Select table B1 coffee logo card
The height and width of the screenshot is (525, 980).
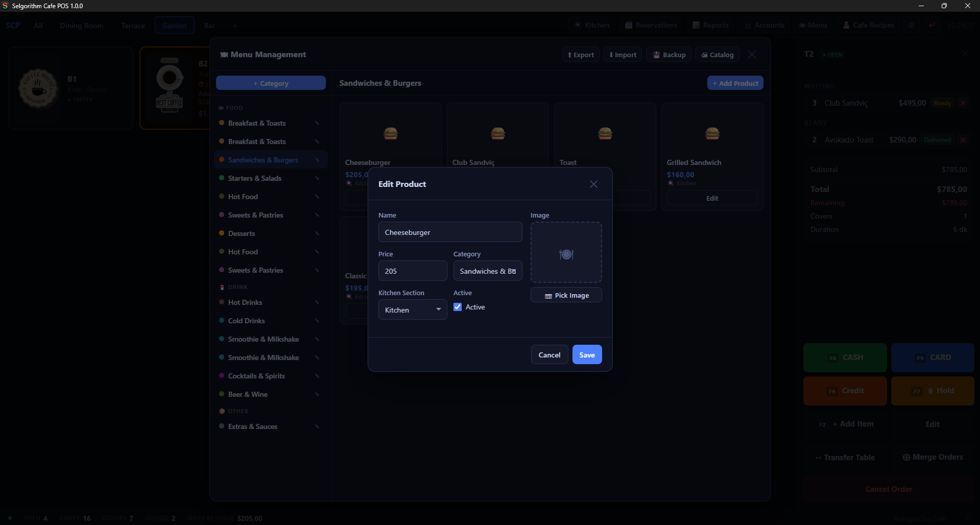70,88
